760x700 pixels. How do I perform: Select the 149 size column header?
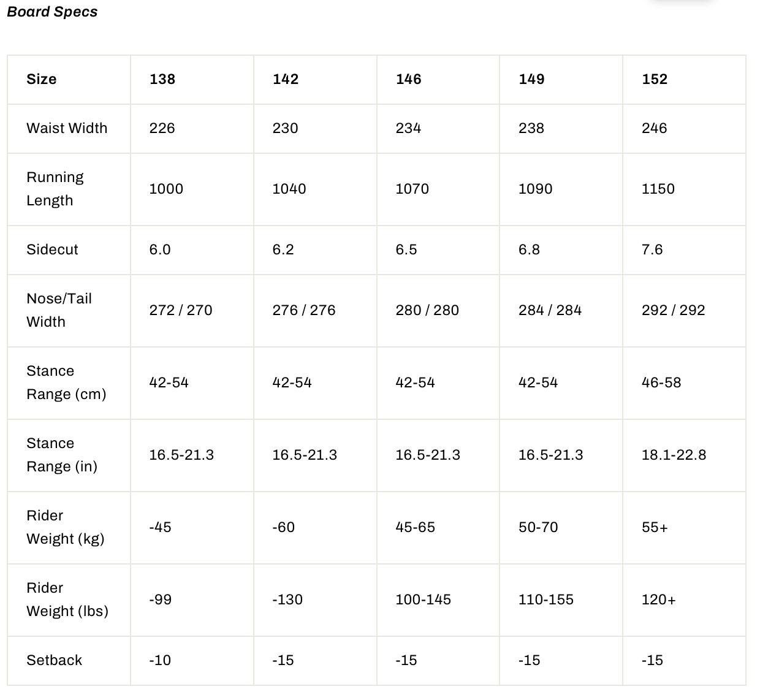point(531,79)
